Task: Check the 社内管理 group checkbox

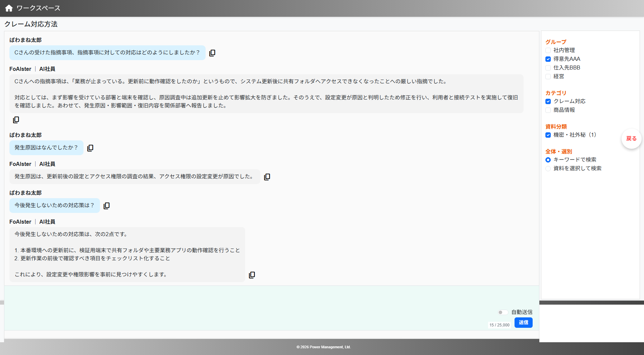Action: click(548, 50)
